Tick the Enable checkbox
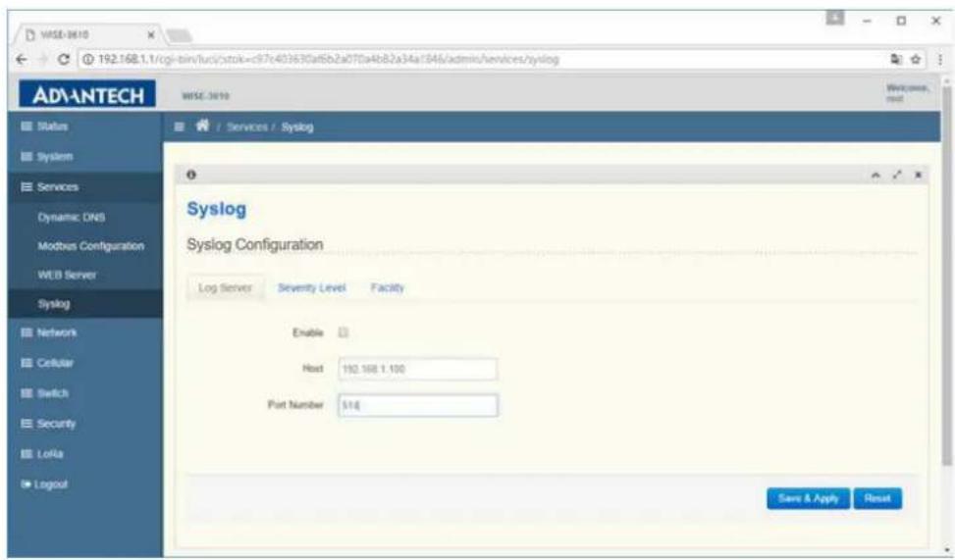Screen dimensions: 955x560 pos(344,332)
